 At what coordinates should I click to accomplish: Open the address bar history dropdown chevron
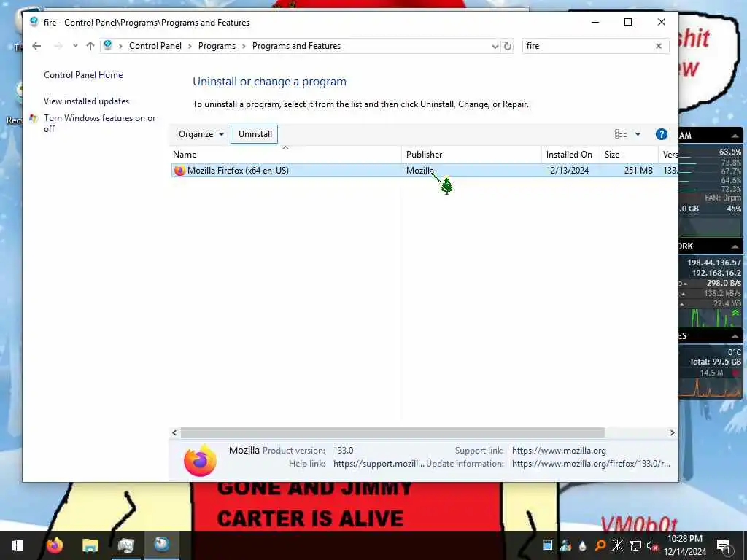point(495,46)
